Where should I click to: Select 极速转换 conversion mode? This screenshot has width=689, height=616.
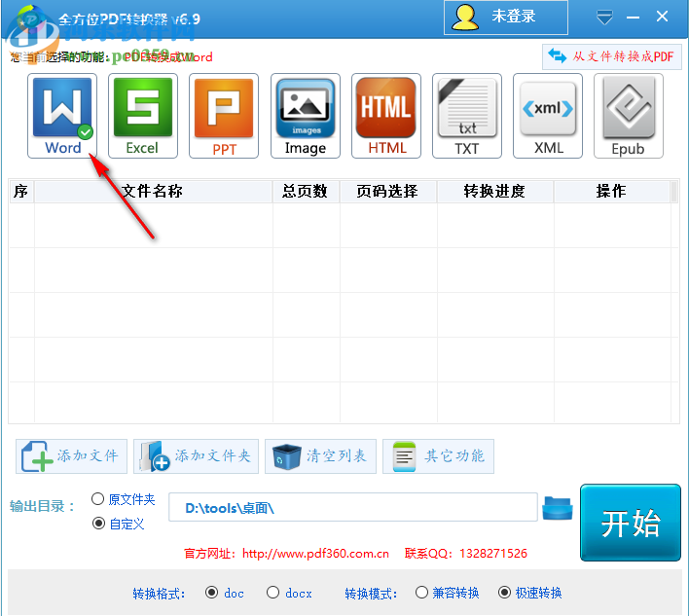point(504,593)
